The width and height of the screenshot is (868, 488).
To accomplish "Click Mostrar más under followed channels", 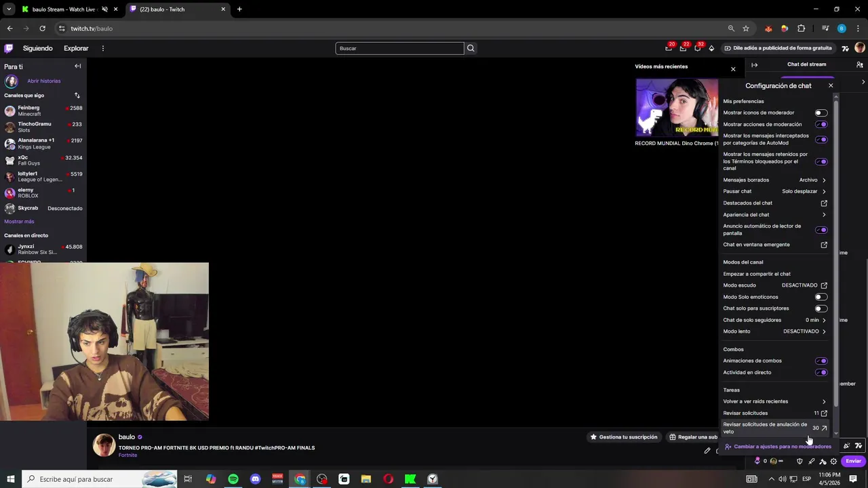I will [x=19, y=222].
